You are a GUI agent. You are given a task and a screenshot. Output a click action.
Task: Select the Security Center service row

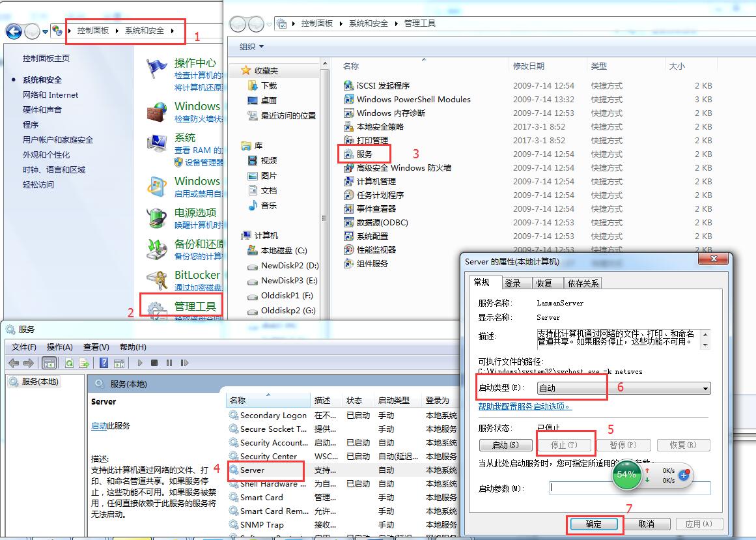343,456
